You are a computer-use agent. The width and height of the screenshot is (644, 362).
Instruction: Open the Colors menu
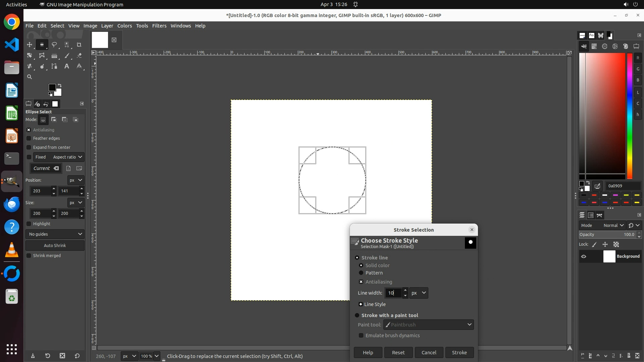pos(124,26)
